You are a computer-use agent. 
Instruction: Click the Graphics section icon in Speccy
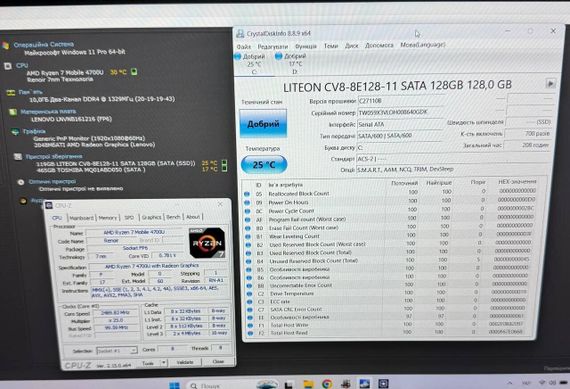15,132
